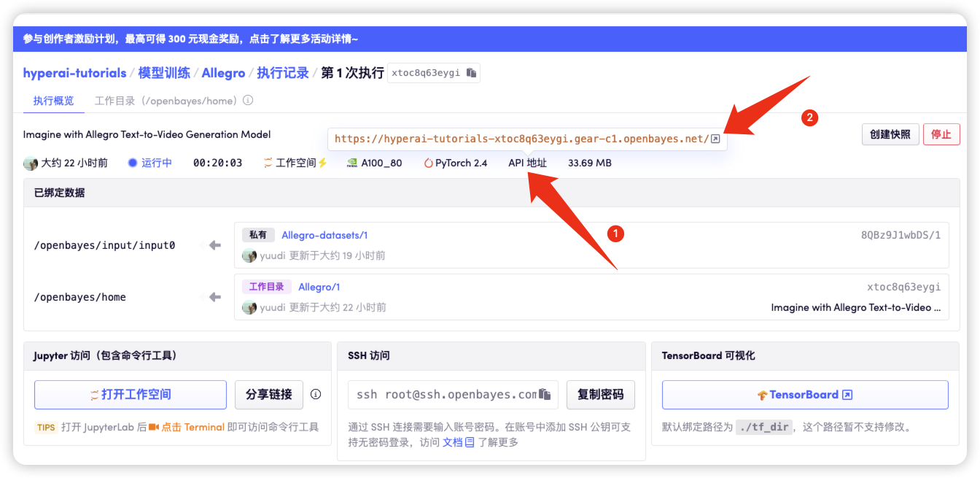
Task: Open the Allegro-datasets/1 link
Action: click(x=324, y=235)
